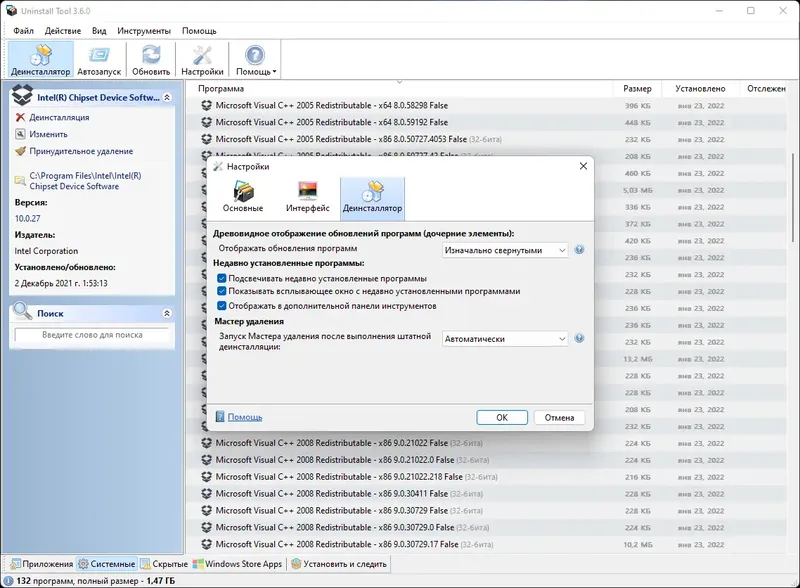Image resolution: width=800 pixels, height=588 pixels.
Task: Select Visual C++ 2005 x86 8.0.50727.4053 row
Action: click(x=485, y=139)
